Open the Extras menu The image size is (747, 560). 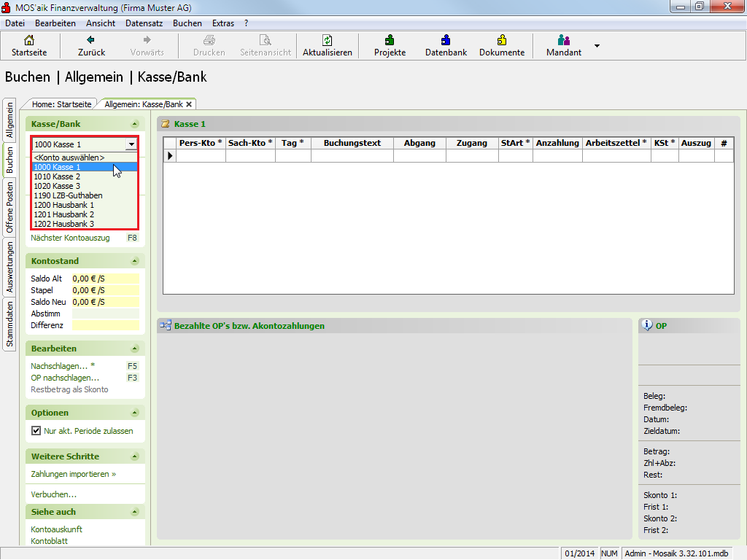(222, 23)
